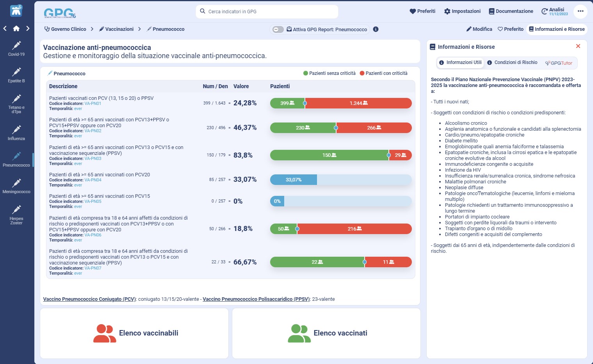Open the Epatite B sidebar icon
The image size is (593, 364).
point(16,75)
